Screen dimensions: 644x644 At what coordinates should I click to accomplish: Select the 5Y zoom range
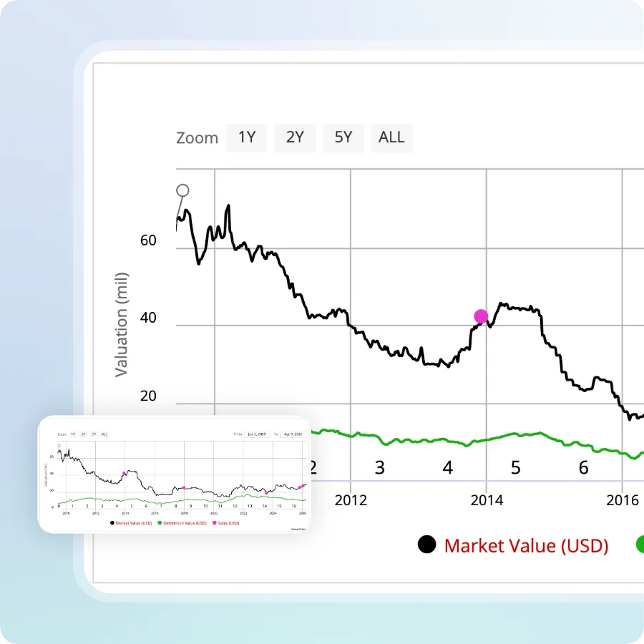click(x=343, y=137)
